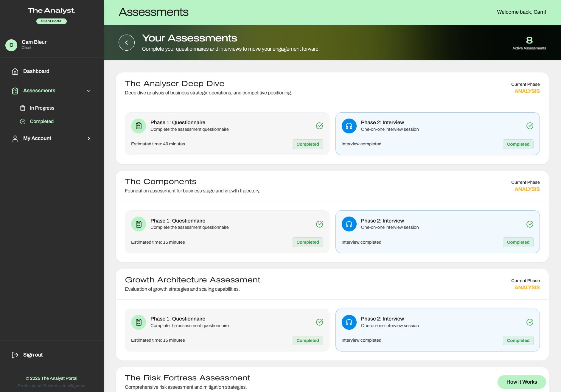This screenshot has height=392, width=561.
Task: Click the In Progress clipboard icon
Action: pyautogui.click(x=23, y=108)
